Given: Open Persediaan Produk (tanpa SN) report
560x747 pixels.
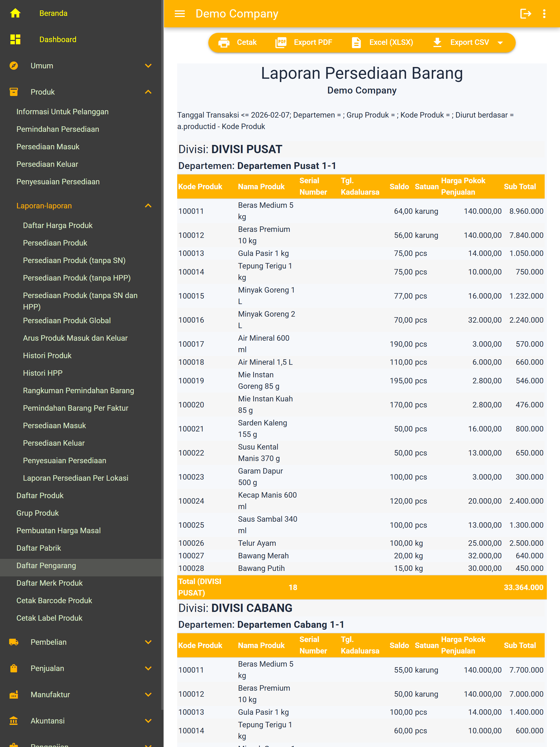Looking at the screenshot, I should (74, 261).
